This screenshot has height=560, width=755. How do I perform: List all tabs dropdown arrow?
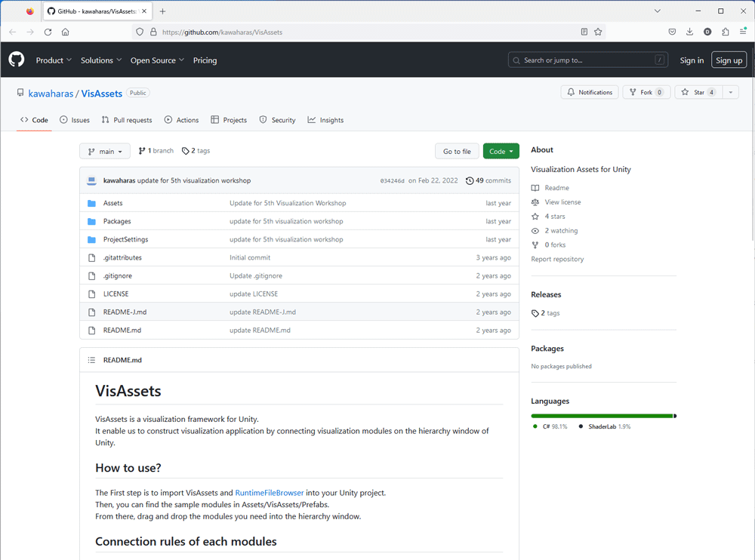[x=658, y=11]
